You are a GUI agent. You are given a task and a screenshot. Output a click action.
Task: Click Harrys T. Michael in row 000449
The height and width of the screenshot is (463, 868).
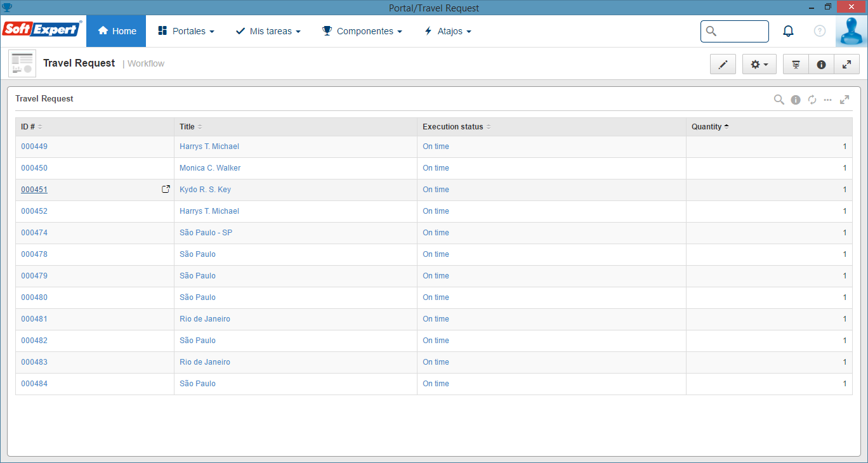tap(209, 147)
